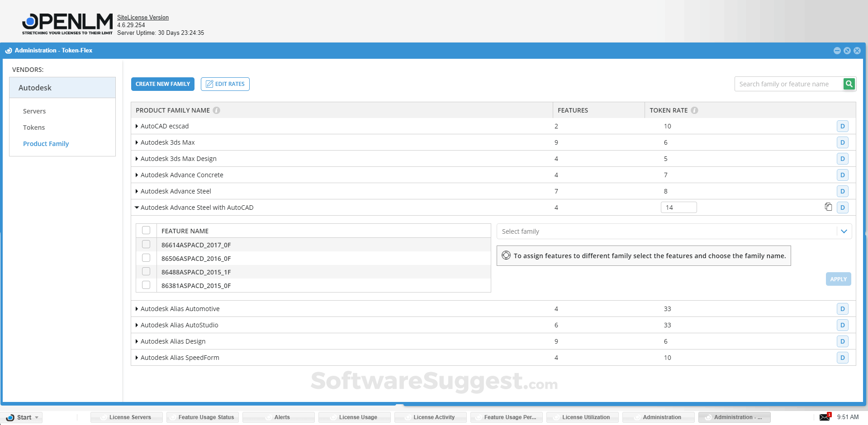The width and height of the screenshot is (868, 425).
Task: Click the D icon for Autodesk Alias AutoStudio
Action: tap(842, 325)
